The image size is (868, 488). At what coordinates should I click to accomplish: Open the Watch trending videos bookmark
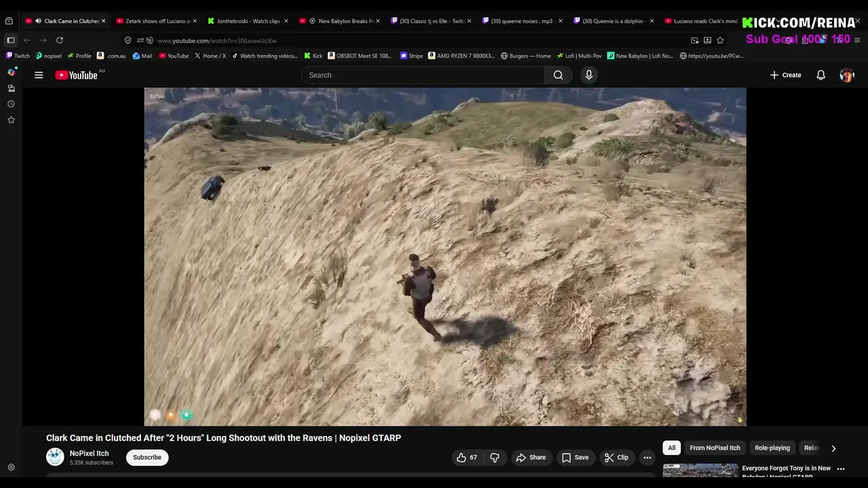(264, 56)
